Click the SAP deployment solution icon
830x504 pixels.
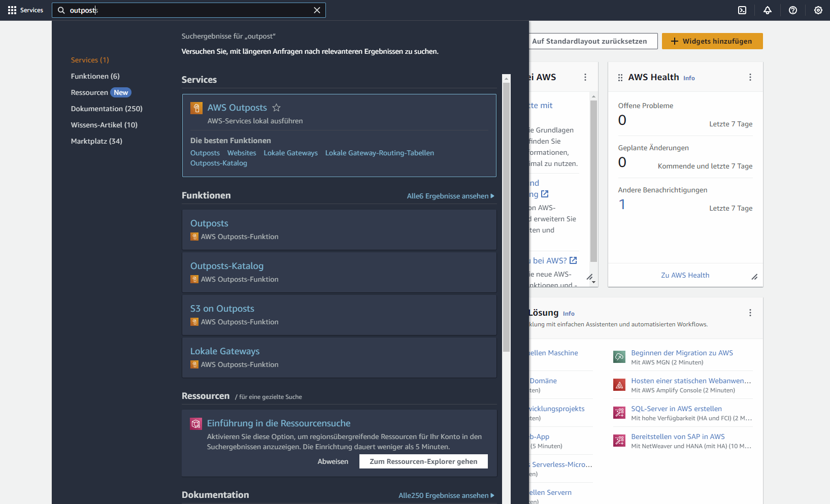click(619, 441)
